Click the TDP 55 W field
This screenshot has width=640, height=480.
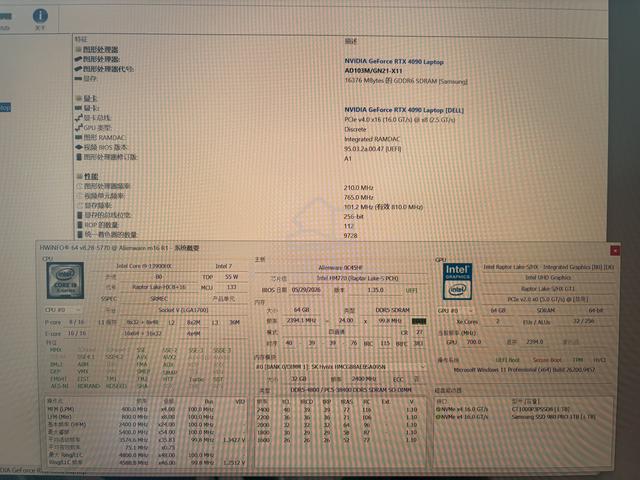coord(232,277)
